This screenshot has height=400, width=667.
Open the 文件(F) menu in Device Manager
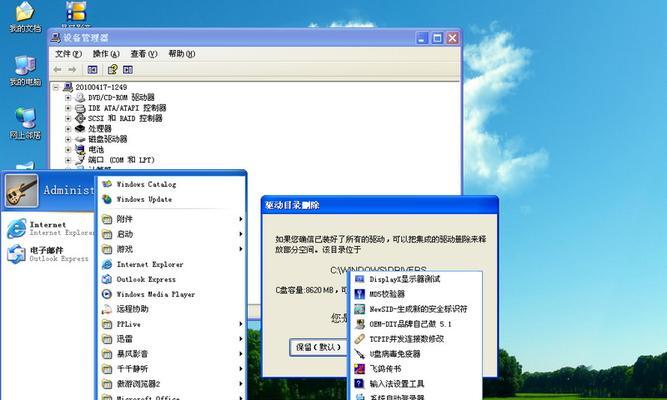(x=68, y=54)
